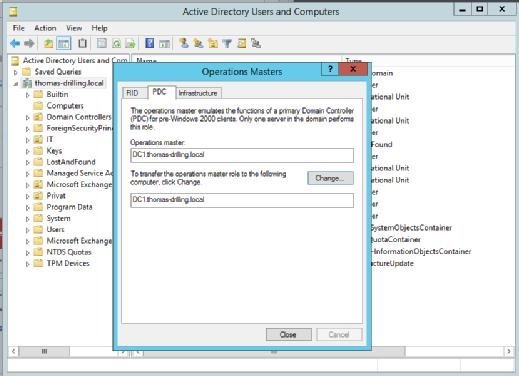The width and height of the screenshot is (519, 376).
Task: Click the Cancel button in the dialog
Action: 339,334
